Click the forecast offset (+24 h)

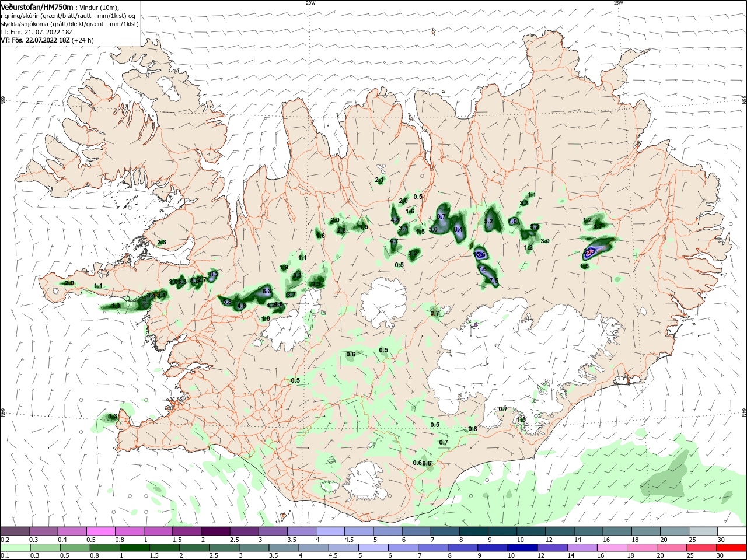tap(83, 40)
